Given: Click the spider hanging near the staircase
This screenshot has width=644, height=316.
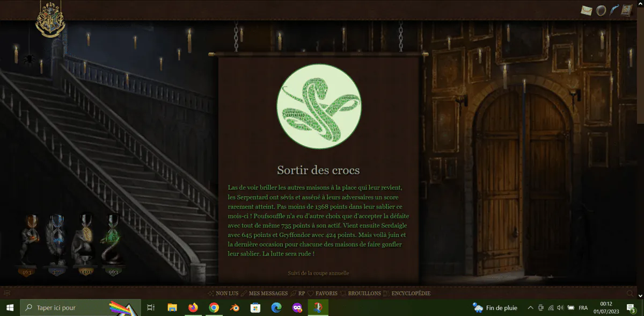Looking at the screenshot, I should (x=28, y=59).
